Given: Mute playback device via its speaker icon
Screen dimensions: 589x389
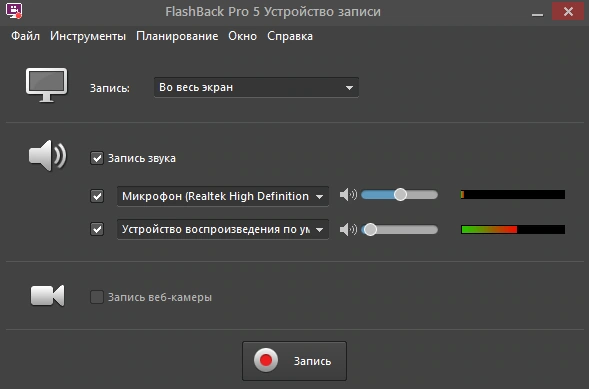Looking at the screenshot, I should (x=348, y=229).
